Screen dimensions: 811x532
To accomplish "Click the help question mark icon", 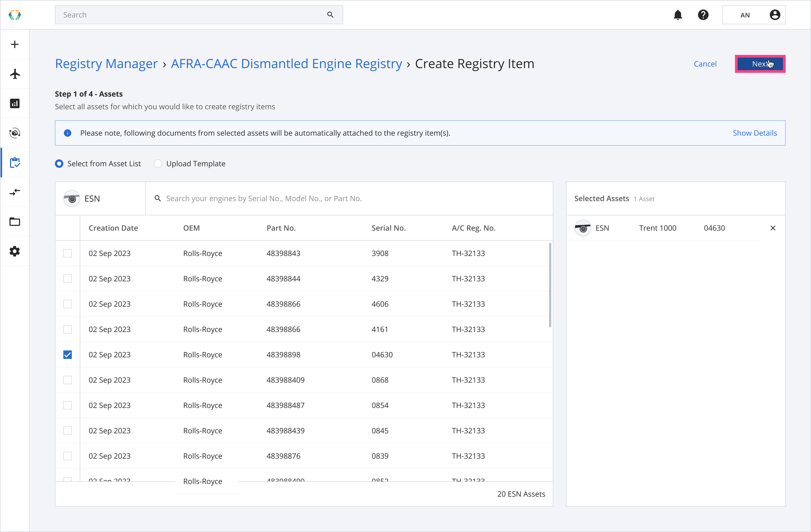I will point(703,15).
